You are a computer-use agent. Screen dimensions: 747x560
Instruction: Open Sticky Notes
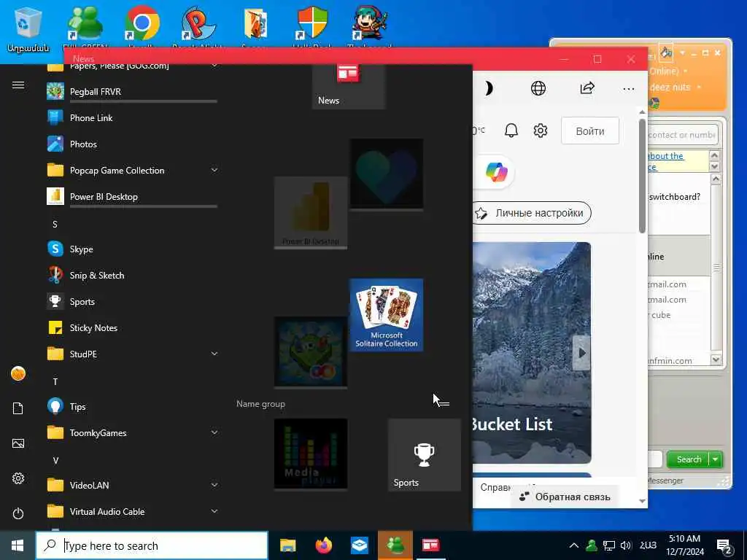pyautogui.click(x=132, y=327)
